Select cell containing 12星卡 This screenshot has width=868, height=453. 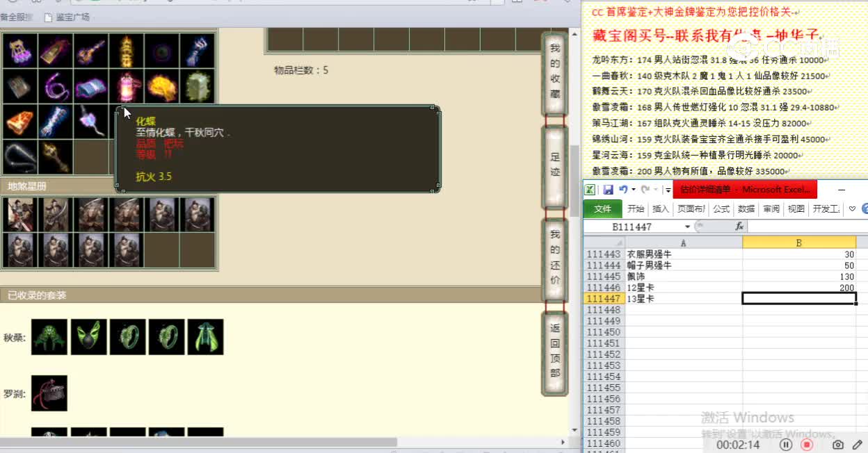coord(684,288)
